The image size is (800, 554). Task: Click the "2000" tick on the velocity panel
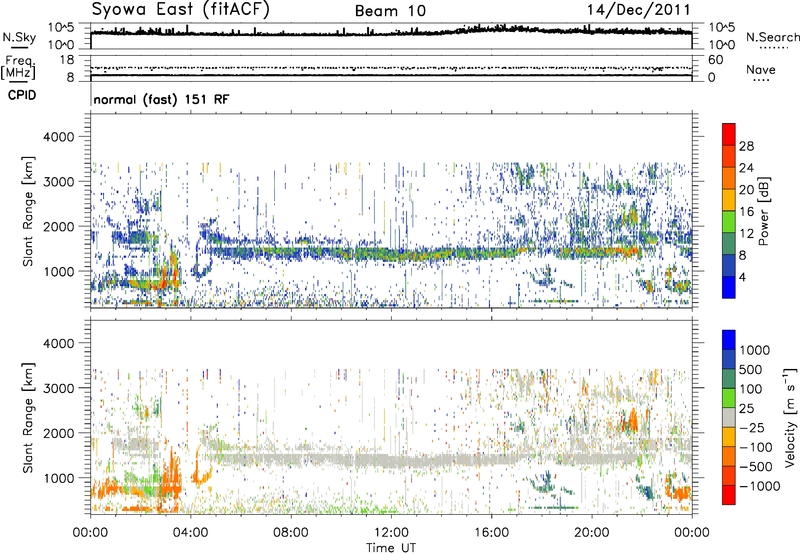(58, 433)
